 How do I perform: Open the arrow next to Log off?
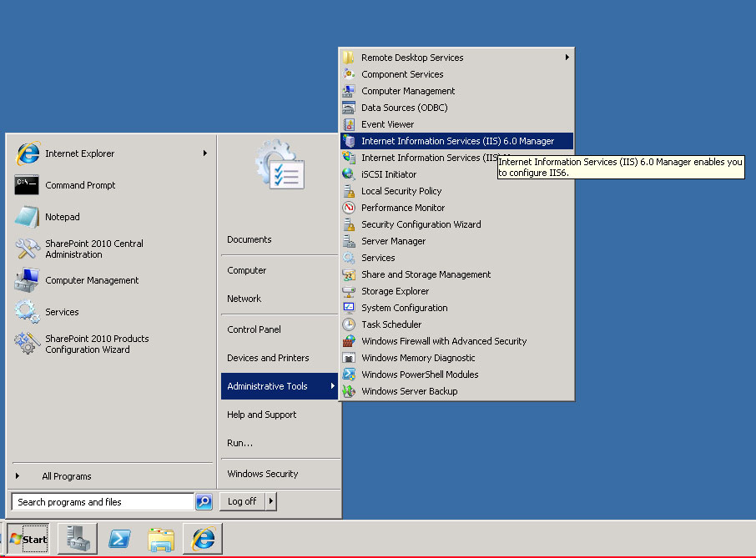pyautogui.click(x=271, y=501)
